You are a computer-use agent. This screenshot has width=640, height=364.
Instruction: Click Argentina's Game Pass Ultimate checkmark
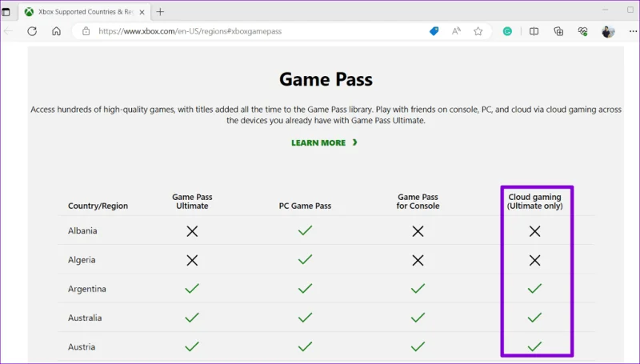(192, 289)
